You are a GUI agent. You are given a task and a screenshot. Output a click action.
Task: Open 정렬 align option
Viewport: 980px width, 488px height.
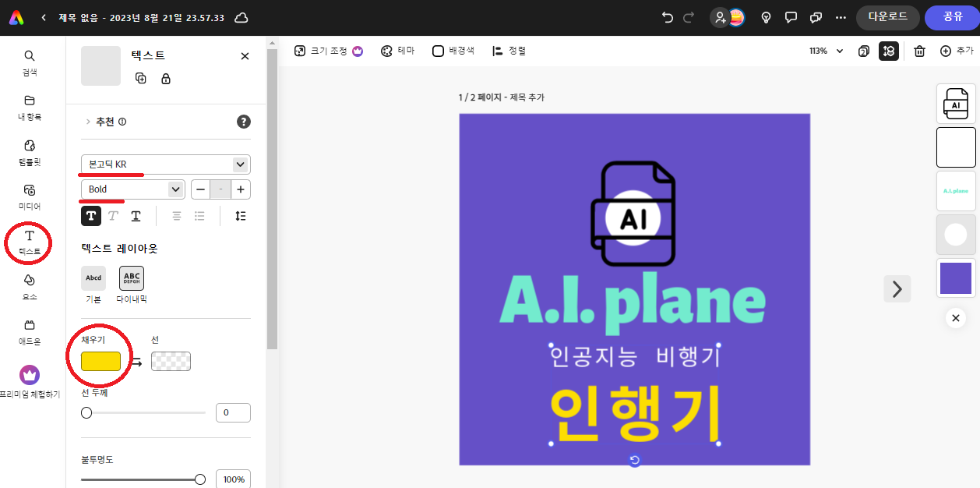(x=509, y=51)
